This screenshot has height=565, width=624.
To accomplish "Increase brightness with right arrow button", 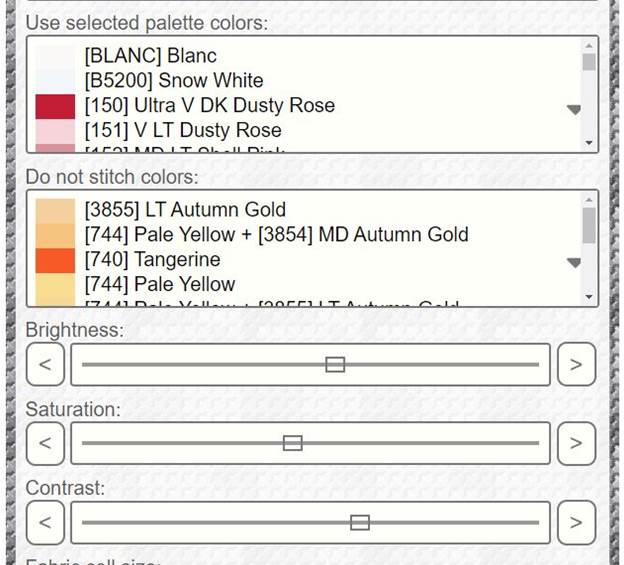I will (x=576, y=364).
